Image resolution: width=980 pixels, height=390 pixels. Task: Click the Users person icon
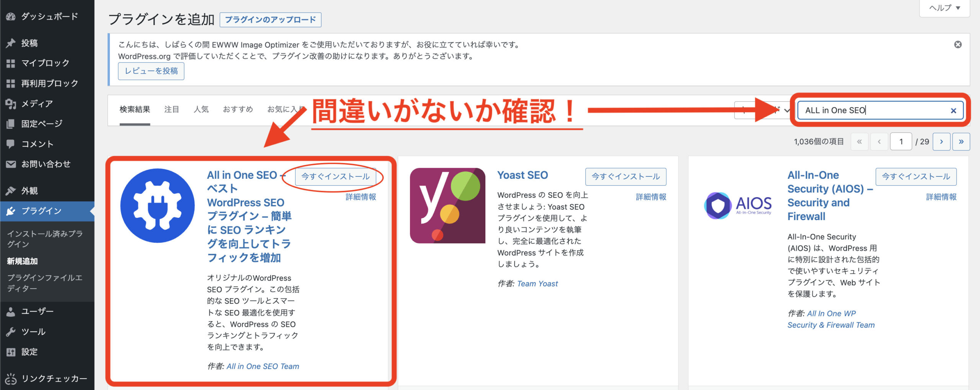[11, 312]
